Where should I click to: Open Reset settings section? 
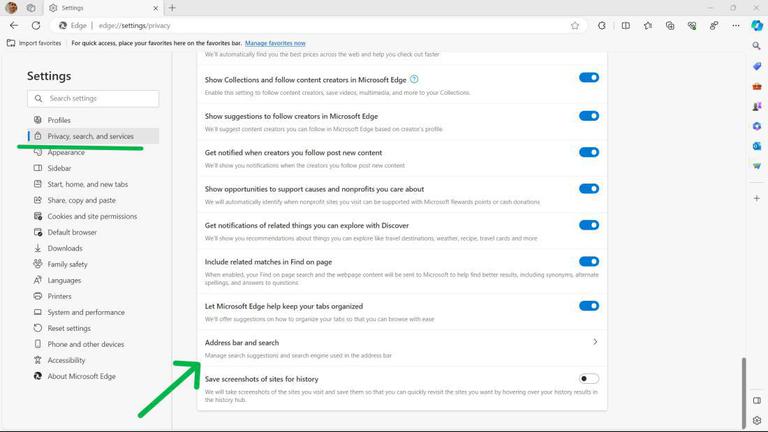(93, 328)
